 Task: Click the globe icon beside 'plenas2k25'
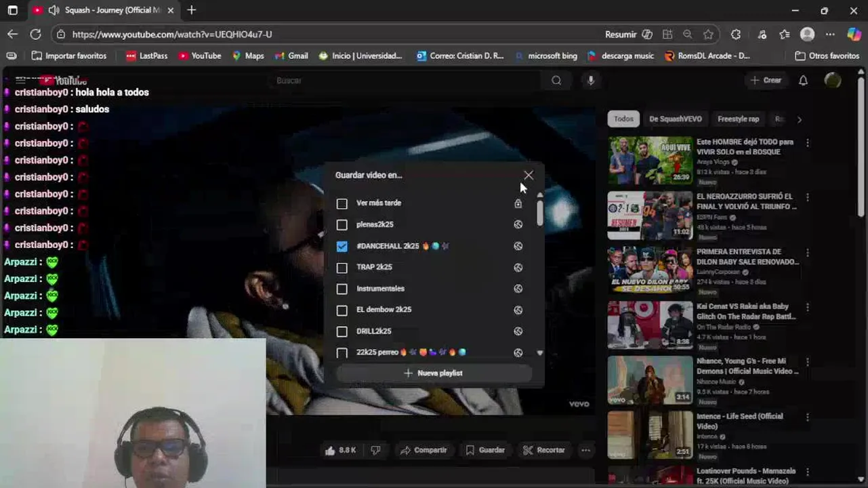click(518, 224)
